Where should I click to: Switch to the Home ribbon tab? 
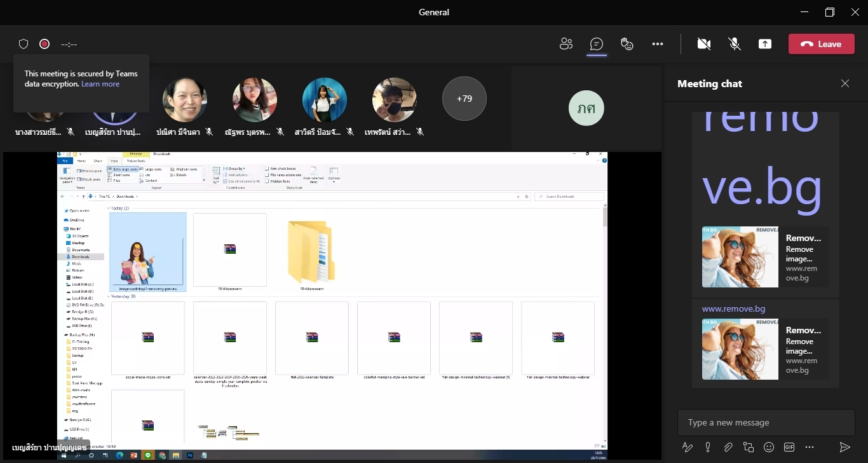tap(81, 161)
